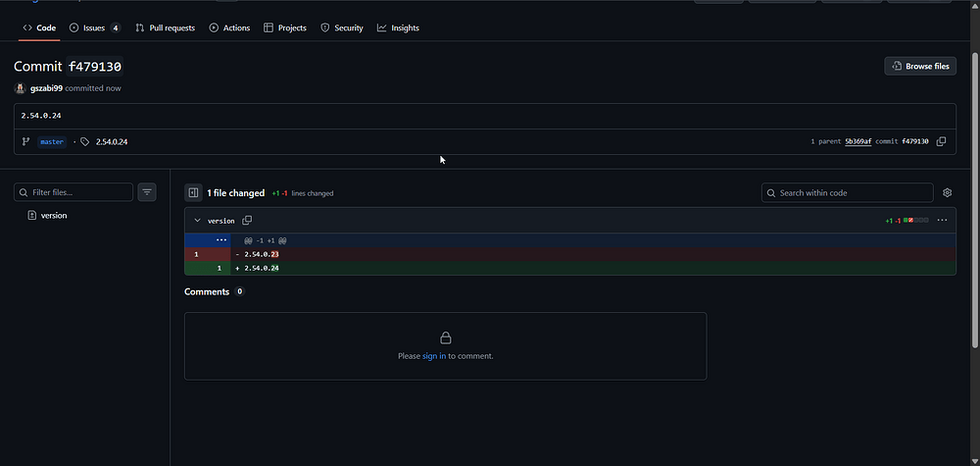The image size is (980, 466).
Task: Click the Browse files button
Action: click(920, 66)
